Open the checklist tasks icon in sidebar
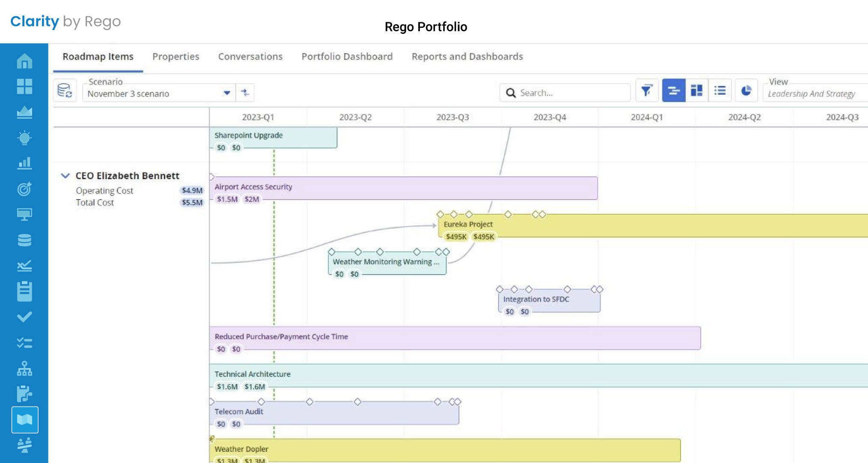The height and width of the screenshot is (463, 868). pos(24,343)
